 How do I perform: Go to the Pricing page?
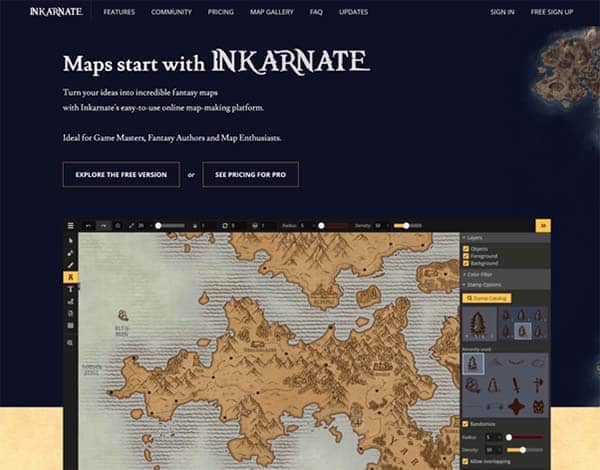[221, 12]
